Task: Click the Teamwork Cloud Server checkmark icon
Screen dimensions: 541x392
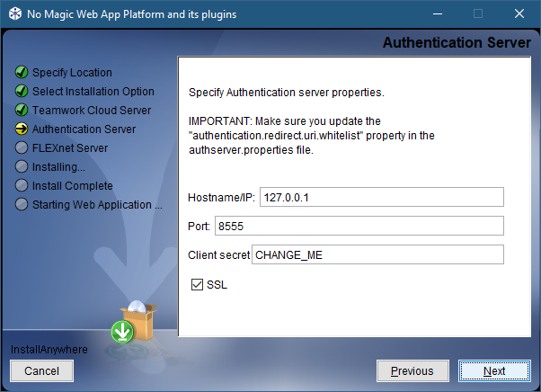Action: pyautogui.click(x=22, y=110)
